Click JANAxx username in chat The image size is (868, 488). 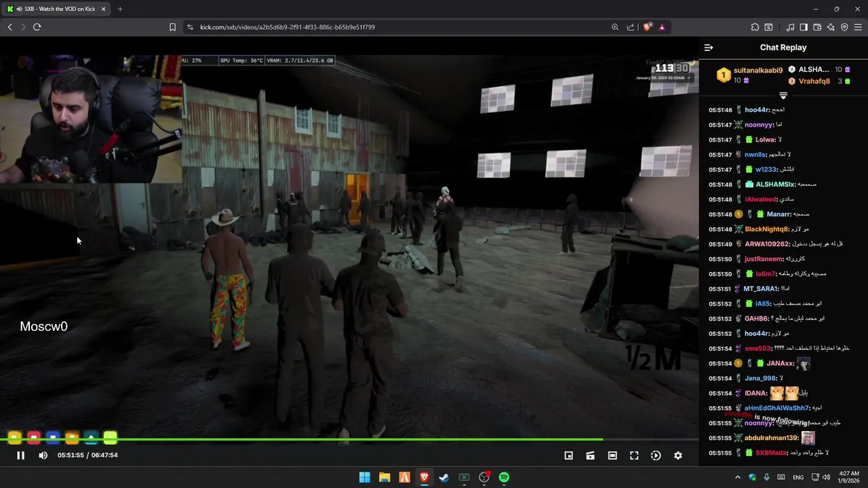click(x=780, y=363)
